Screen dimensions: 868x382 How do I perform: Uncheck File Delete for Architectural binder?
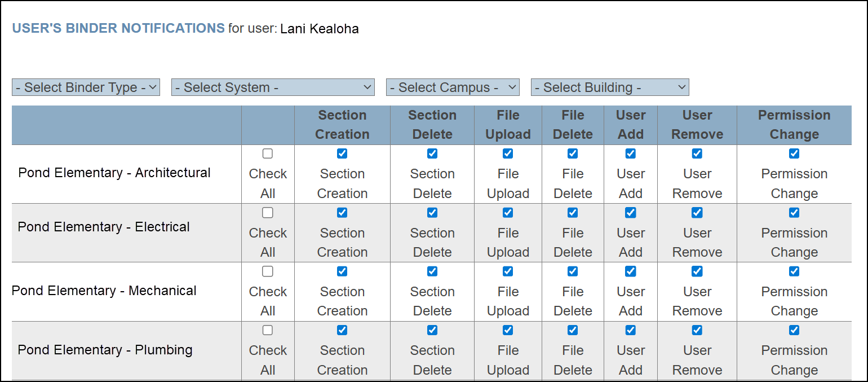click(573, 153)
